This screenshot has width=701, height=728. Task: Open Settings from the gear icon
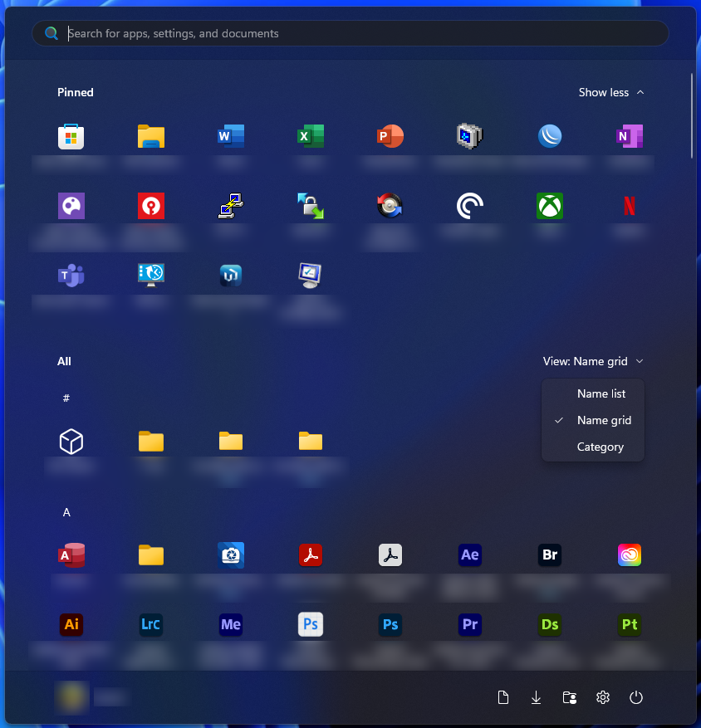(x=603, y=697)
